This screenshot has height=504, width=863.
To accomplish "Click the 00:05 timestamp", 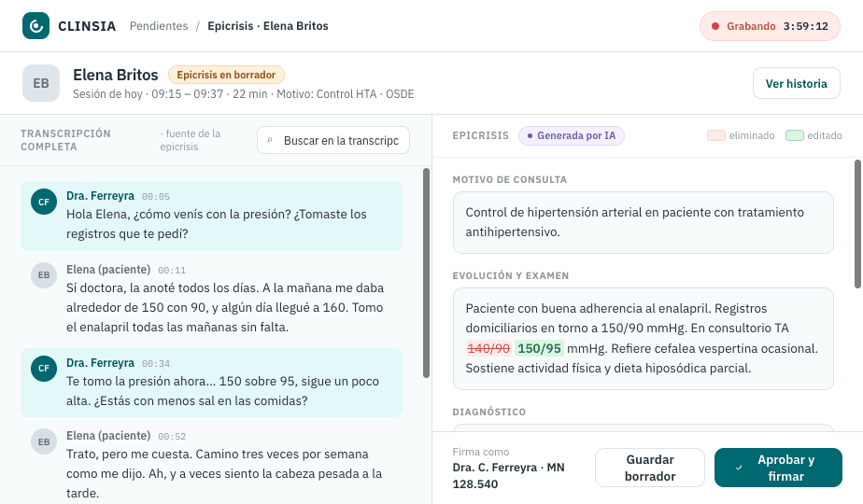I will 156,196.
